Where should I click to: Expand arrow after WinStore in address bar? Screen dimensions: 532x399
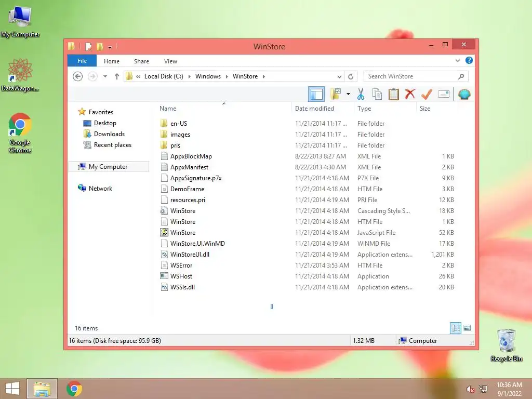(x=263, y=76)
